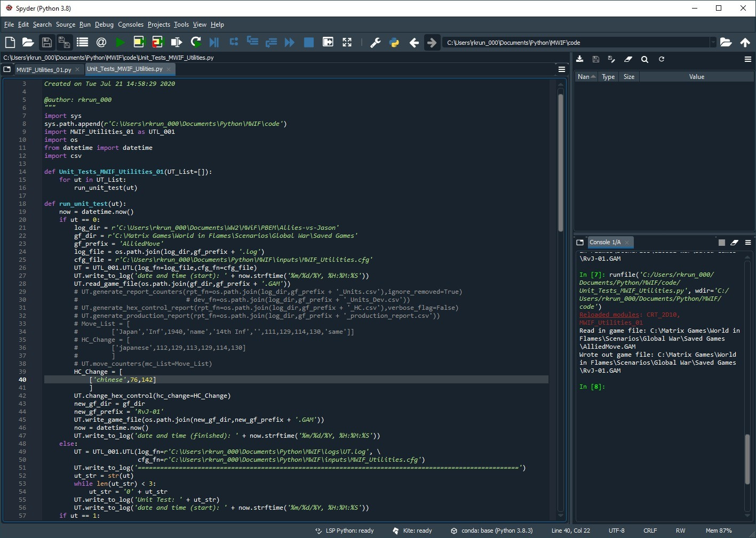The width and height of the screenshot is (756, 538).
Task: Open the Search menu
Action: (42, 25)
